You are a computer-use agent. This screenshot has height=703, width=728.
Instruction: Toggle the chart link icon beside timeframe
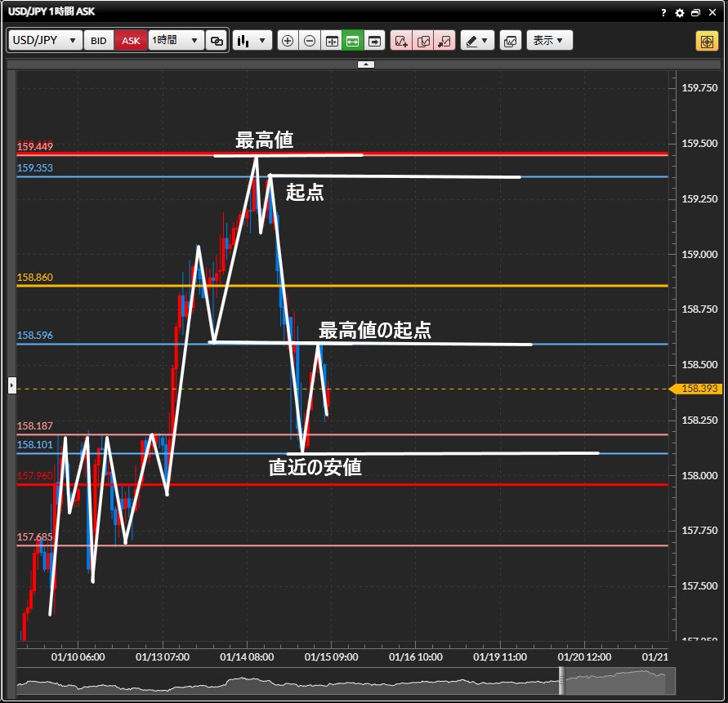click(x=217, y=41)
